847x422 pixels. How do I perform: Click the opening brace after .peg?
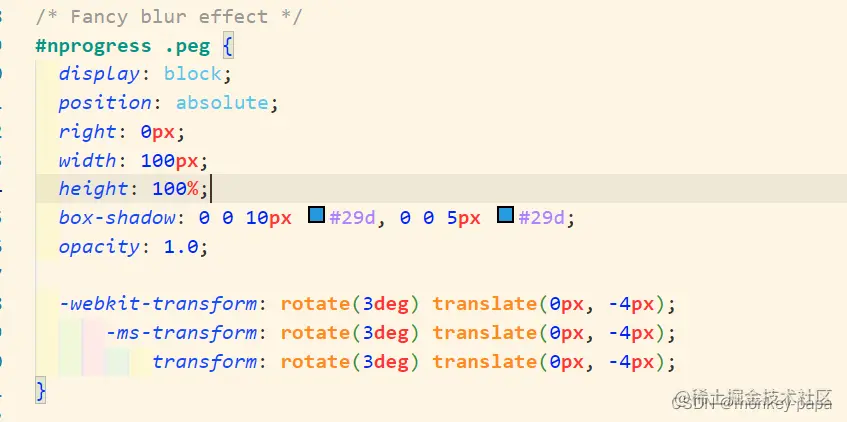tap(227, 46)
